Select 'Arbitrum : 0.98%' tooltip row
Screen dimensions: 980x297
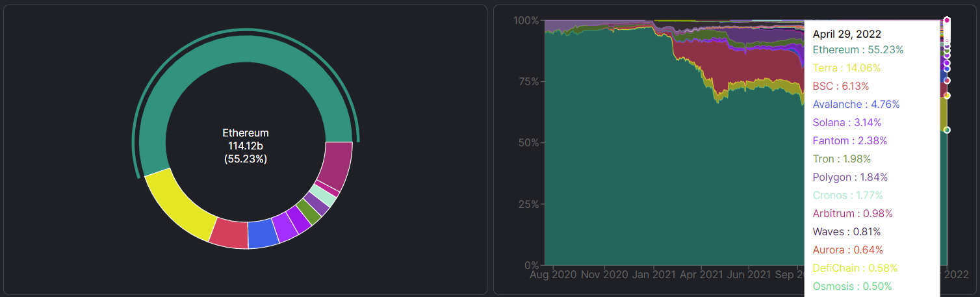(x=853, y=213)
